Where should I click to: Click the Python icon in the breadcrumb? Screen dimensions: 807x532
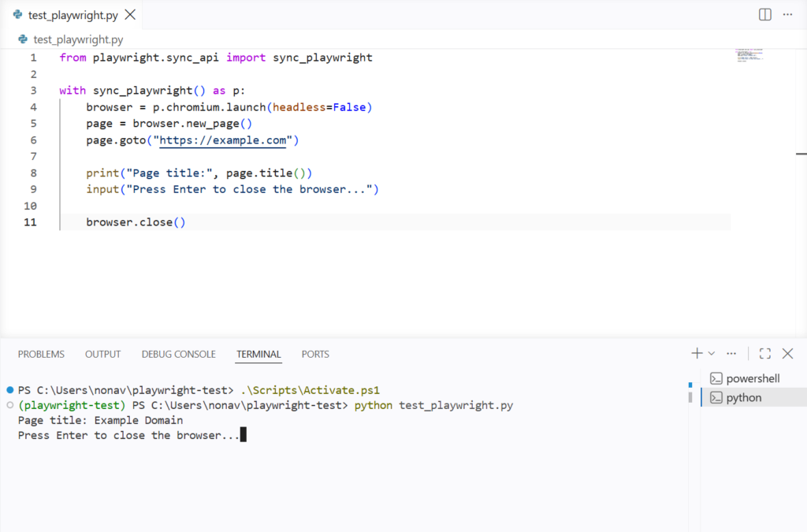click(23, 39)
